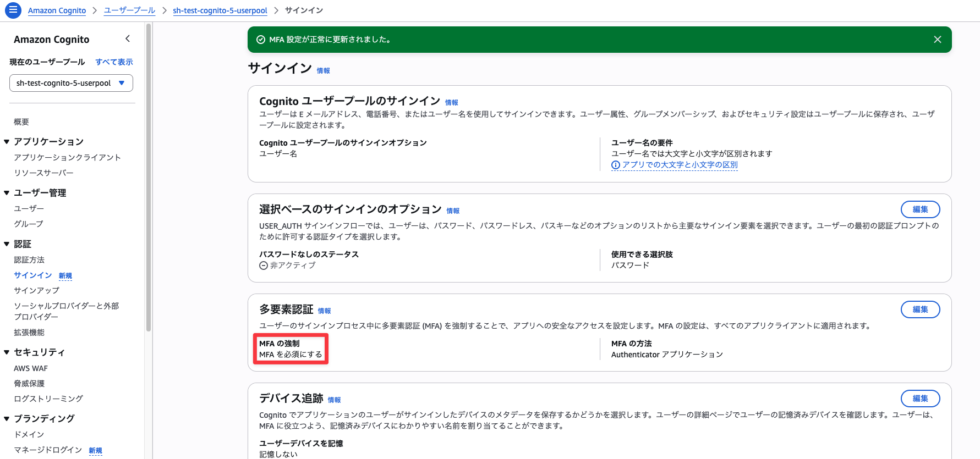Dismiss the green MFA success banner
The width and height of the screenshot is (980, 459).
click(x=938, y=40)
